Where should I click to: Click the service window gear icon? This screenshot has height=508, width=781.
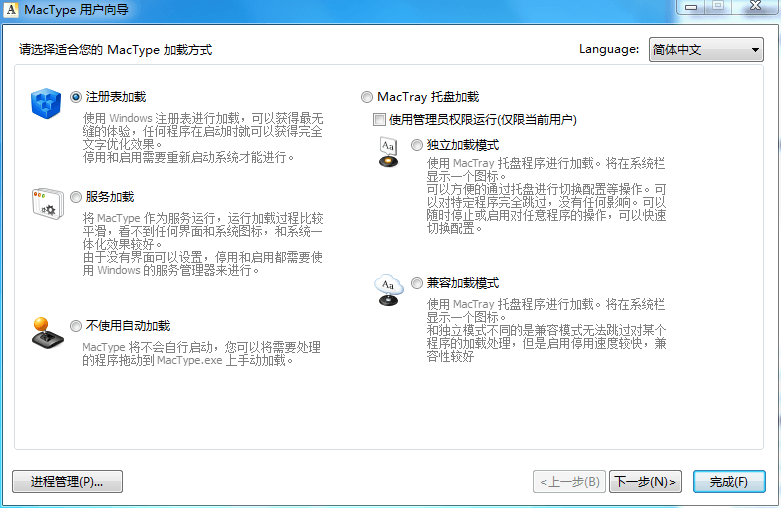click(48, 204)
